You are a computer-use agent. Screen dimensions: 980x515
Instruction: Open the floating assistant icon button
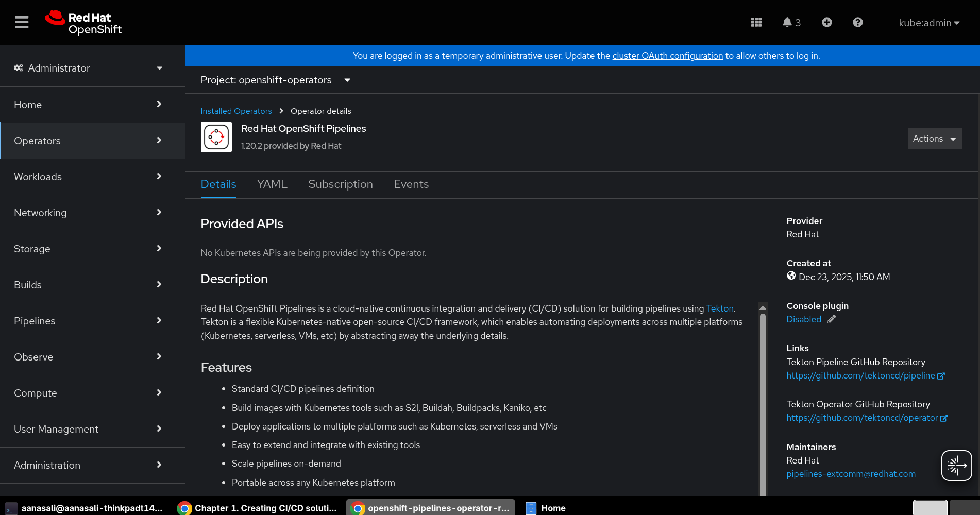pos(957,466)
